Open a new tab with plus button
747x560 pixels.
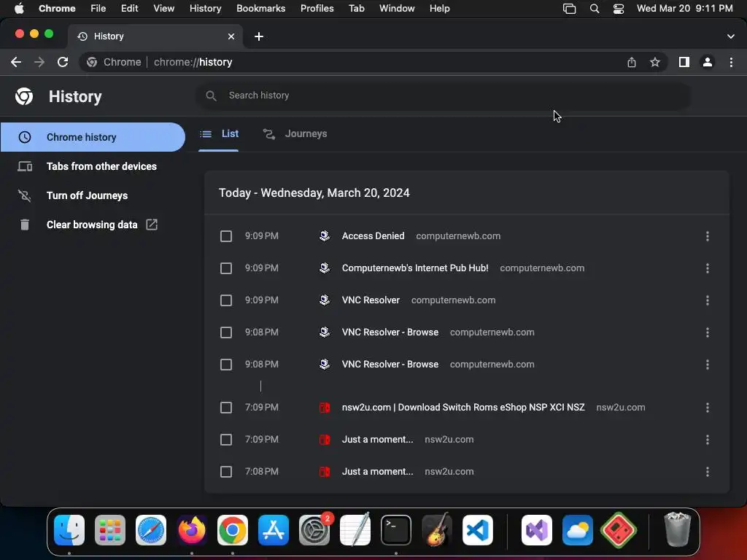tap(259, 36)
